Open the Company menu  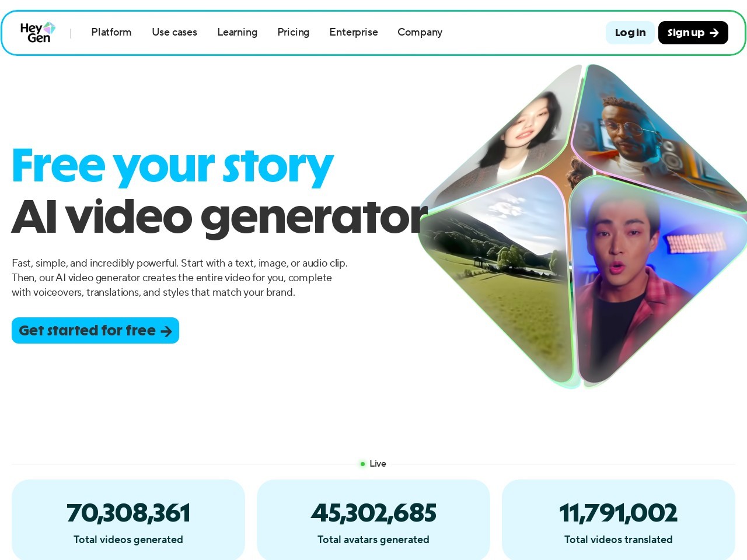point(420,32)
